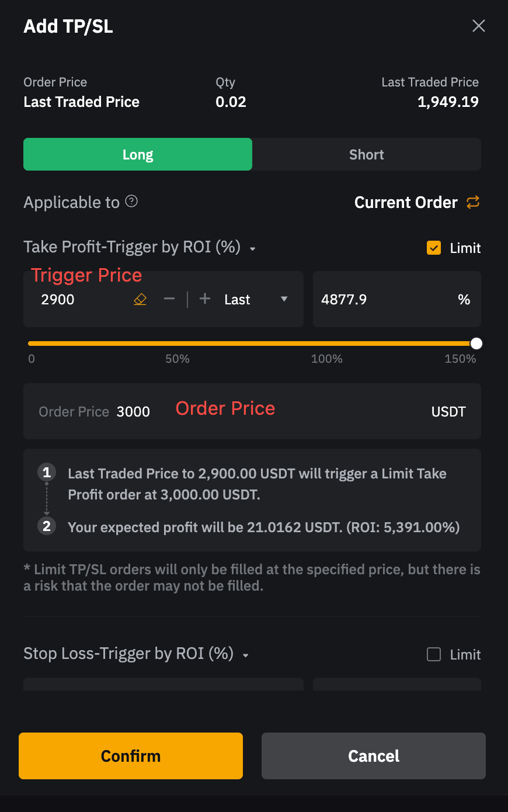Image resolution: width=508 pixels, height=812 pixels.
Task: Click the 50% mark on the slider
Action: pyautogui.click(x=178, y=343)
